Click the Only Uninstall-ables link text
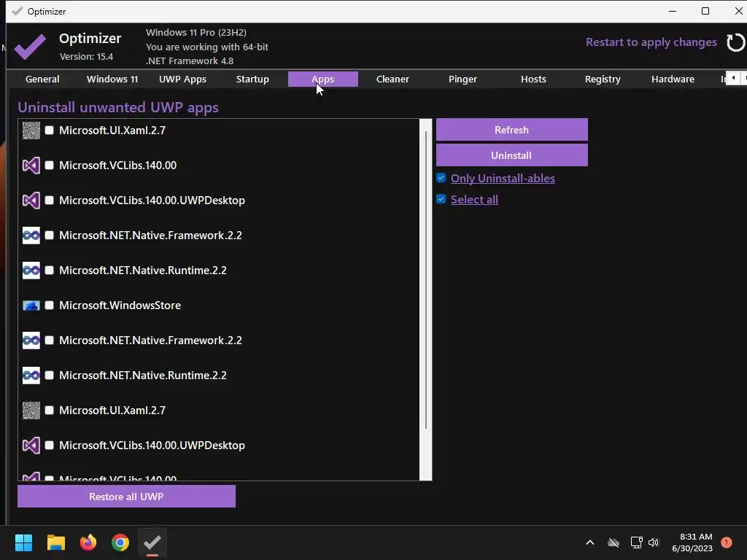This screenshot has width=747, height=560. coord(503,179)
